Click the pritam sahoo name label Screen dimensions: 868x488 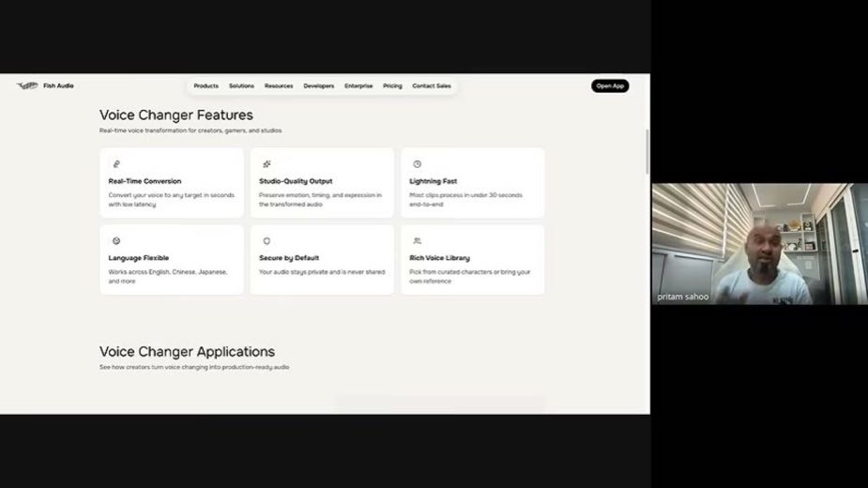[x=682, y=297]
